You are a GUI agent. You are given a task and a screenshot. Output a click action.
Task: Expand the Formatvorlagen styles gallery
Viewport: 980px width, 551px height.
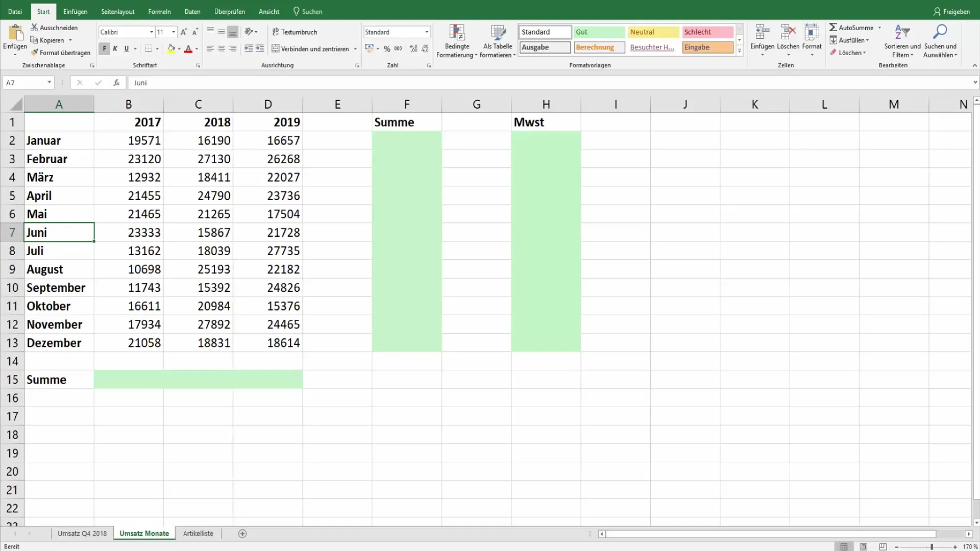tap(739, 51)
